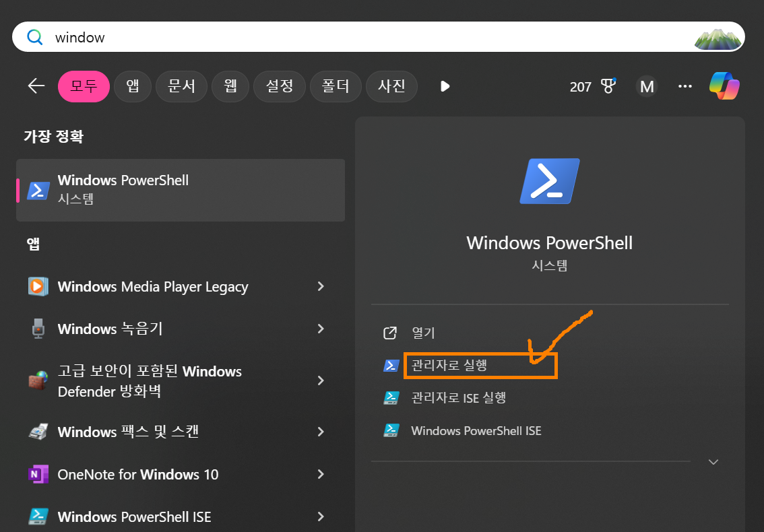This screenshot has height=532, width=764.
Task: Click the mountain search highlight image
Action: [x=718, y=39]
